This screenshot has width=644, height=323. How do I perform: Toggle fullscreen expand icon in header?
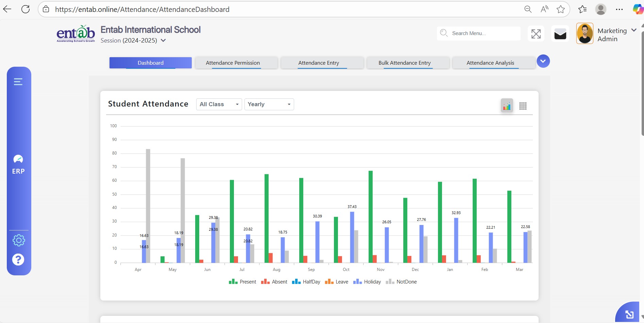coord(536,34)
